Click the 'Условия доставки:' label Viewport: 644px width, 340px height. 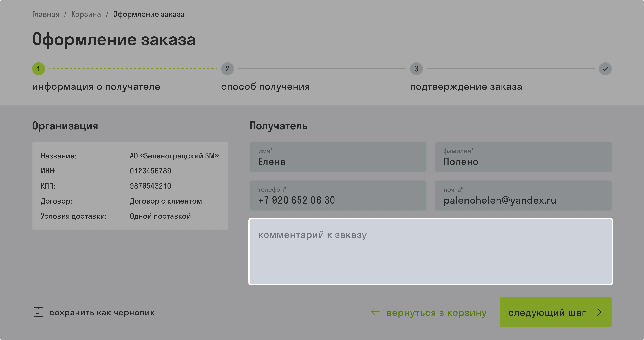74,216
